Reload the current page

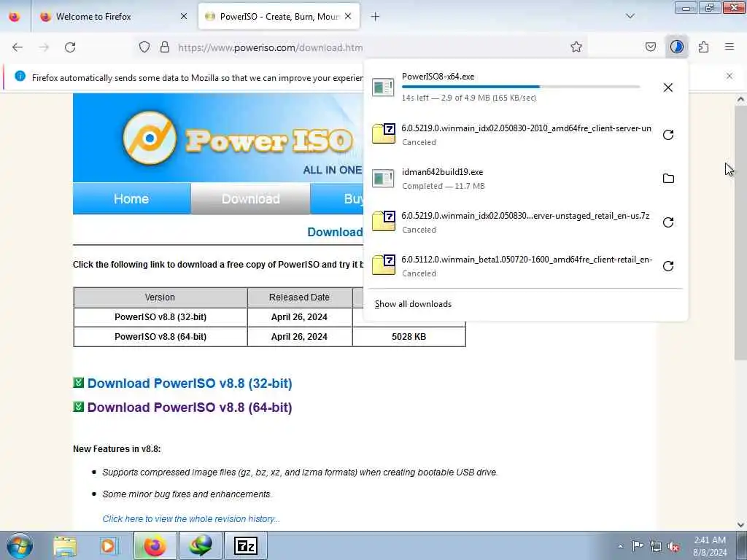pyautogui.click(x=70, y=47)
